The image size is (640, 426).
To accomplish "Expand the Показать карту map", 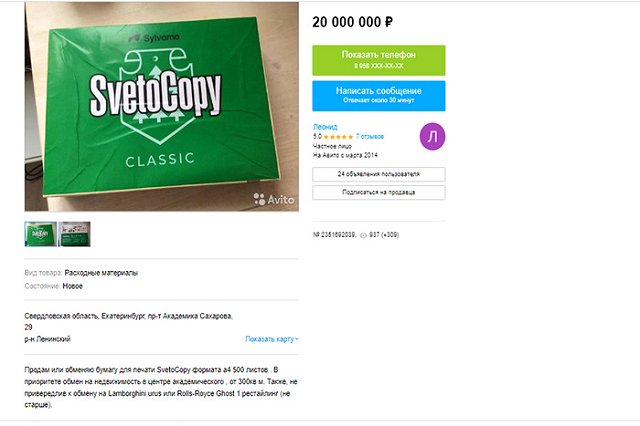I will click(271, 339).
